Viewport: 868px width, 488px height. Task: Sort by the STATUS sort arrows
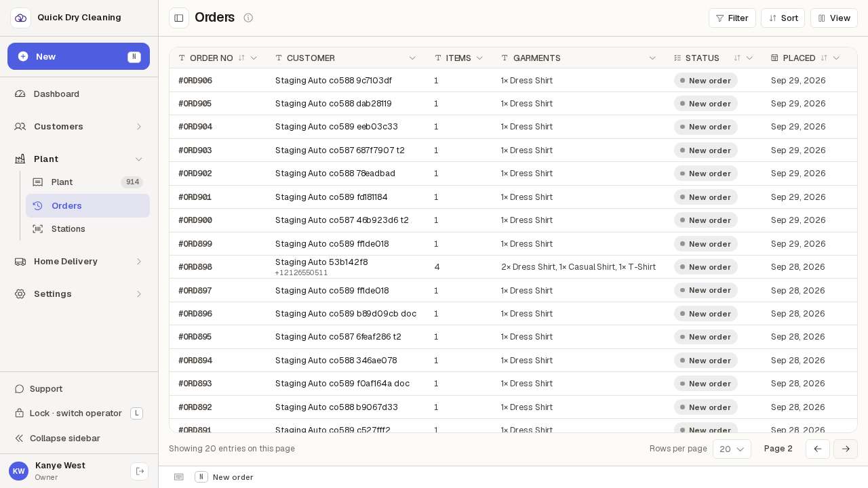click(x=737, y=58)
